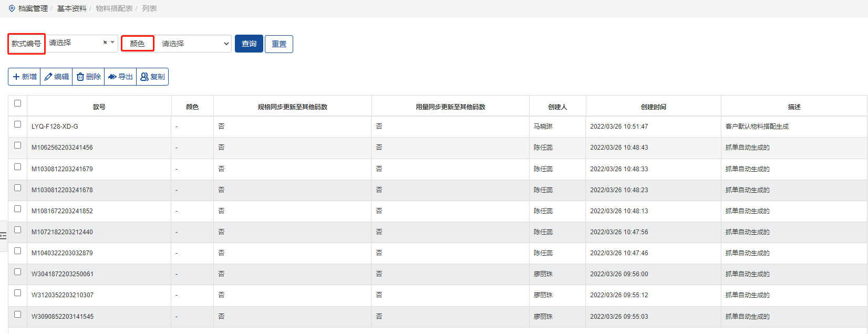
Task: Click the 款号 column header
Action: tap(99, 107)
